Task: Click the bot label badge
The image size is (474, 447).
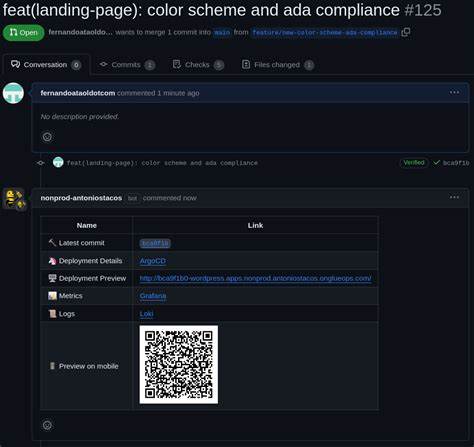Action: pos(132,198)
